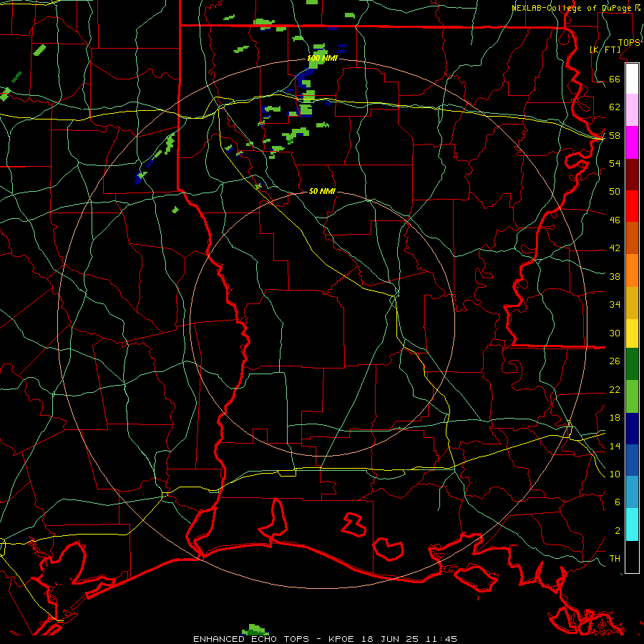This screenshot has width=644, height=644.
Task: Click the magenta 58 kft legend swatch
Action: point(632,142)
